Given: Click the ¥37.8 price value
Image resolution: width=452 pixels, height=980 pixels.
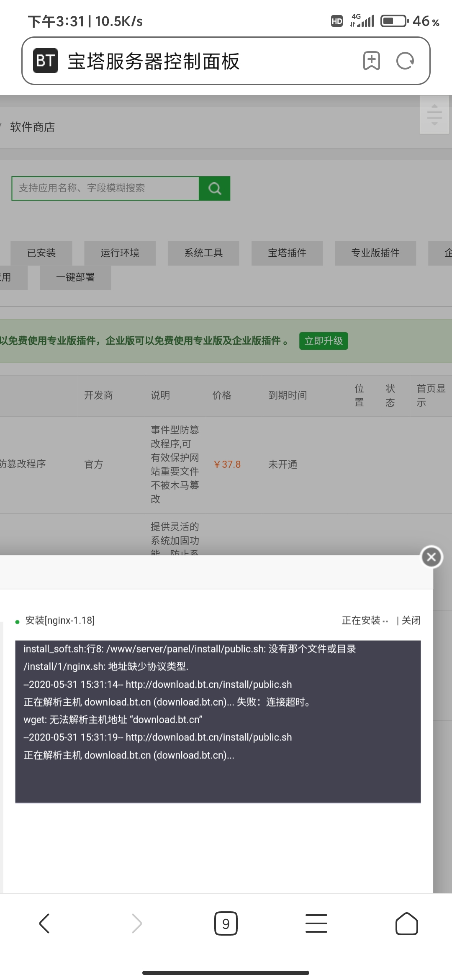Looking at the screenshot, I should pyautogui.click(x=227, y=464).
